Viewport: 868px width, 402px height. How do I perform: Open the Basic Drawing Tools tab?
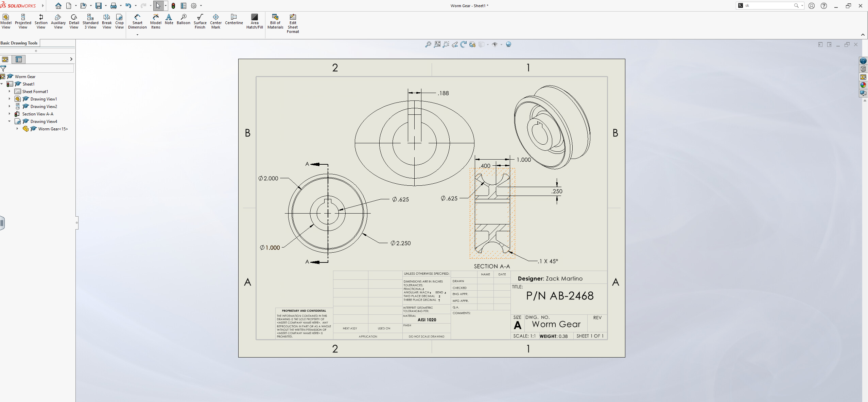coord(19,43)
